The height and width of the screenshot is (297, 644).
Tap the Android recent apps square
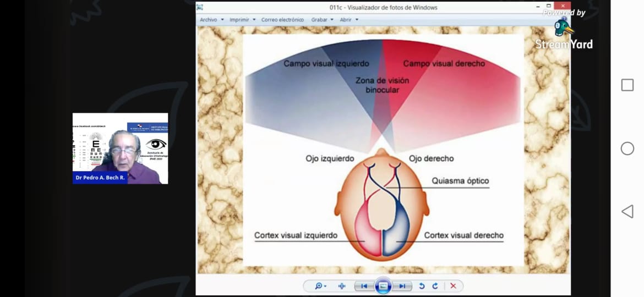tap(627, 85)
